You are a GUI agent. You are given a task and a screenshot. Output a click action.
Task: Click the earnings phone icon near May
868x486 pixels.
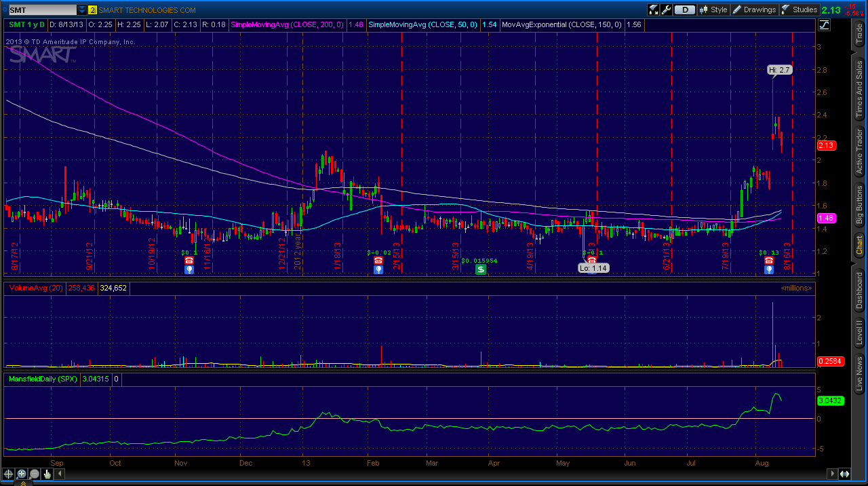coord(591,261)
